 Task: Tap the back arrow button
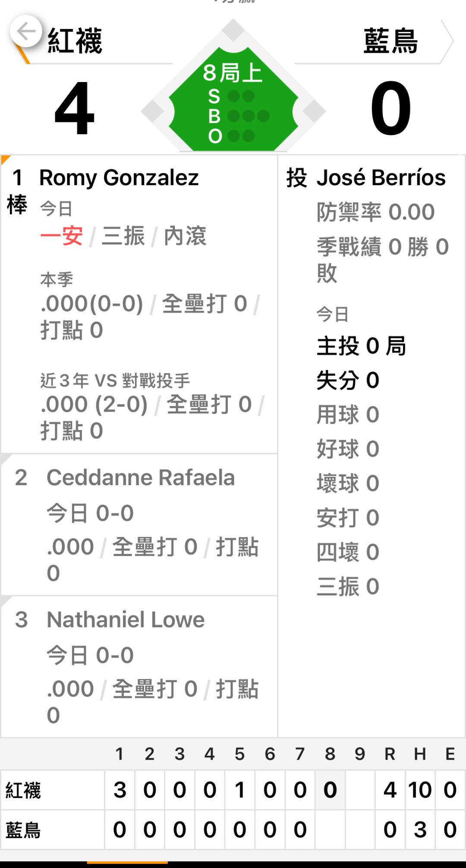click(x=26, y=32)
